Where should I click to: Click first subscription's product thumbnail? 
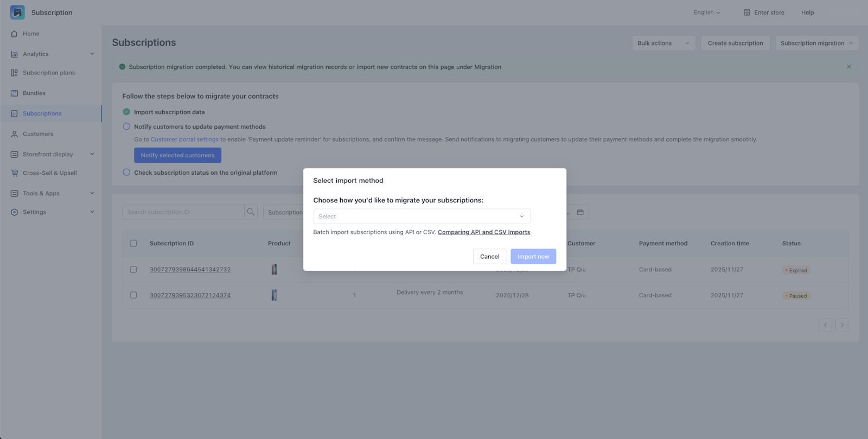pos(274,270)
